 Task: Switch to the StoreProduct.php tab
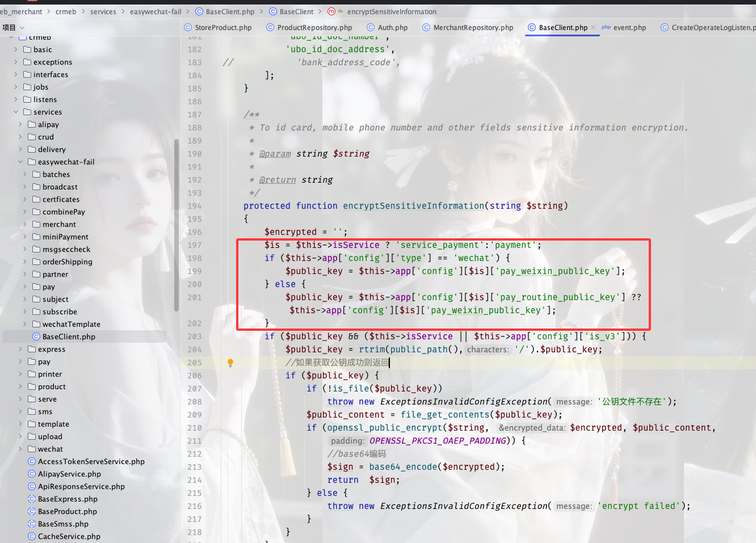pos(218,27)
